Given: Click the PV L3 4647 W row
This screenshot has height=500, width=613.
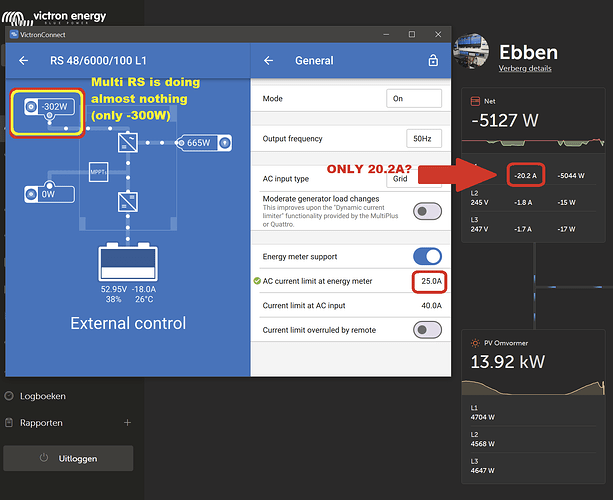Looking at the screenshot, I should [x=533, y=466].
